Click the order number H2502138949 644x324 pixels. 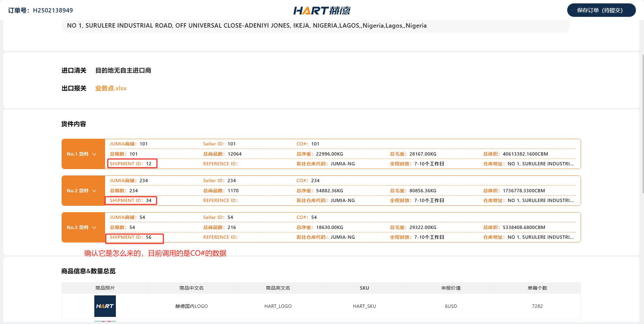tap(53, 10)
